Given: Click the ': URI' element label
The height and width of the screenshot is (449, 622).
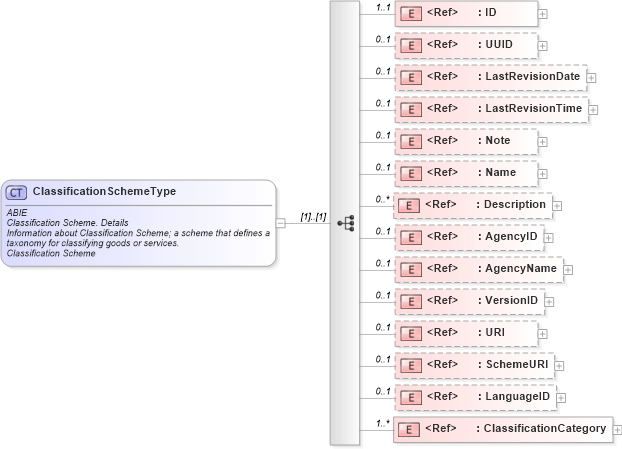Looking at the screenshot, I should tap(491, 332).
